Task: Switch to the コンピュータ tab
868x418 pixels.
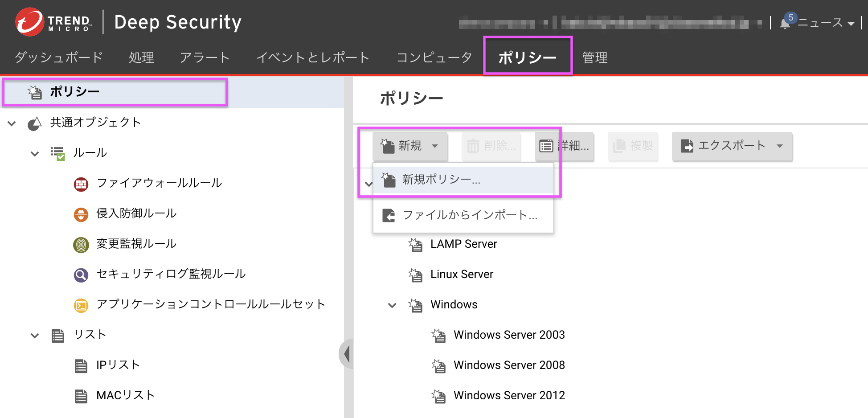Action: pyautogui.click(x=434, y=57)
